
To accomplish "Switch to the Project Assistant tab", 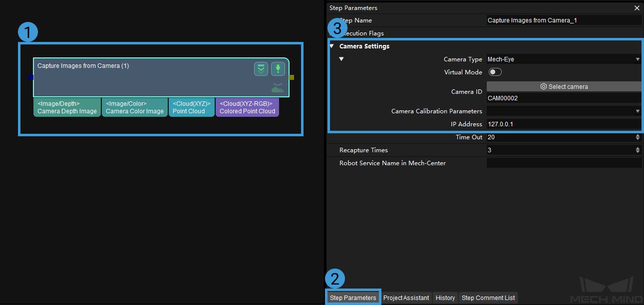I will pos(406,298).
